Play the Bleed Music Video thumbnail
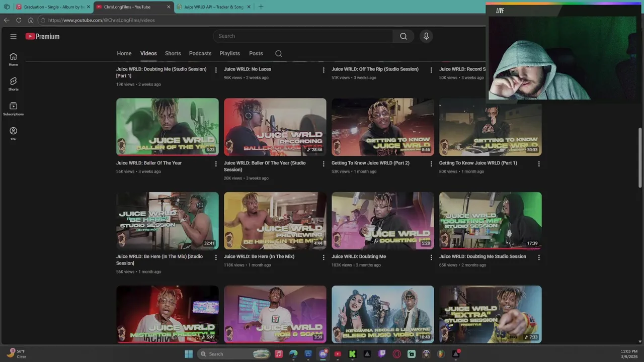Image resolution: width=644 pixels, height=362 pixels. pyautogui.click(x=383, y=314)
